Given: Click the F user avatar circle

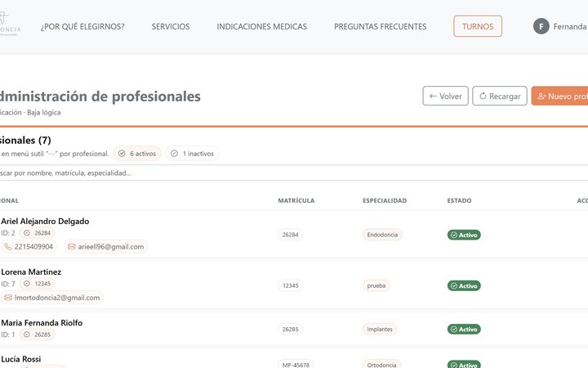Looking at the screenshot, I should 541,26.
